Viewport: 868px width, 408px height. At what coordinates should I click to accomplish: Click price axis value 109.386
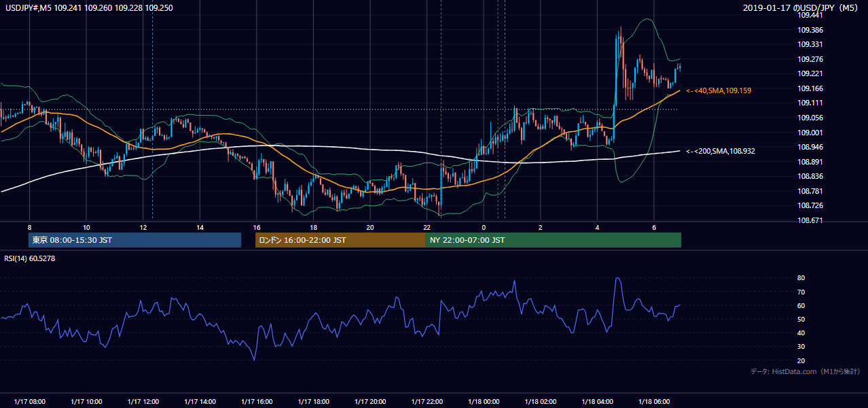point(810,30)
